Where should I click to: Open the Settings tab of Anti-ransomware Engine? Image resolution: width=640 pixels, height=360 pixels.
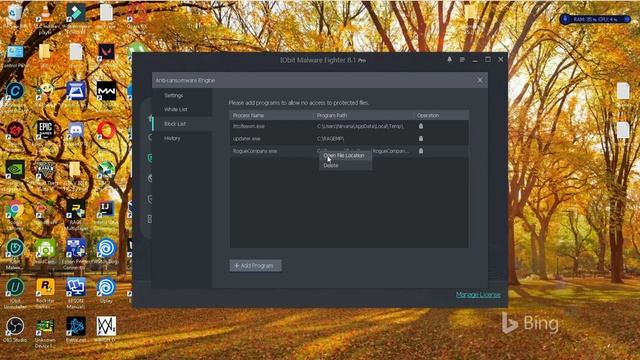click(x=173, y=95)
